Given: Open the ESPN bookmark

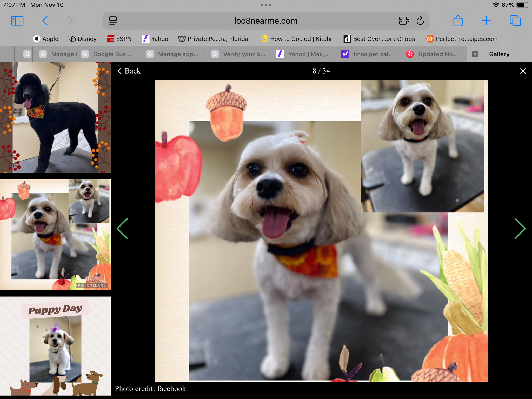Looking at the screenshot, I should pyautogui.click(x=119, y=39).
